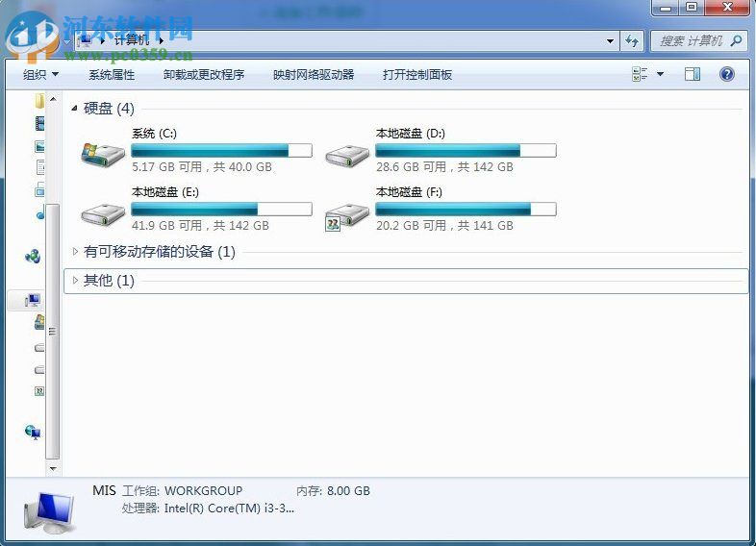This screenshot has height=546, width=756.
Task: Select shared F: drive in navigation pane
Action: click(x=40, y=391)
